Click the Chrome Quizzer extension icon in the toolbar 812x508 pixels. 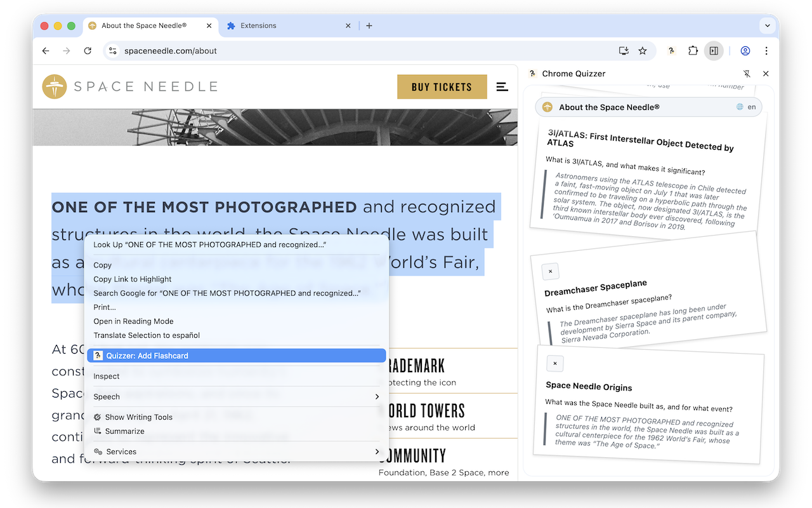tap(671, 51)
